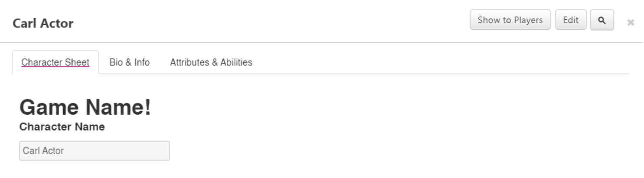
Task: Dismiss the sheet with the X icon
Action: pos(630,22)
